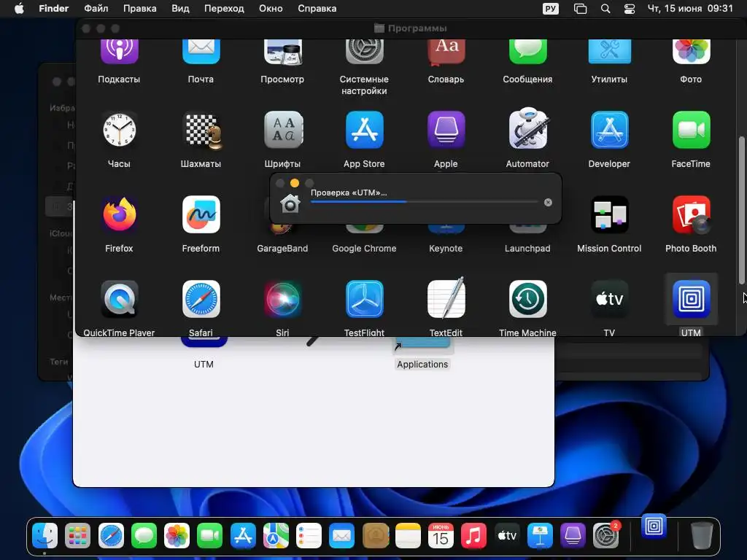This screenshot has height=560, width=747.
Task: Open the Apple menu
Action: (x=19, y=9)
